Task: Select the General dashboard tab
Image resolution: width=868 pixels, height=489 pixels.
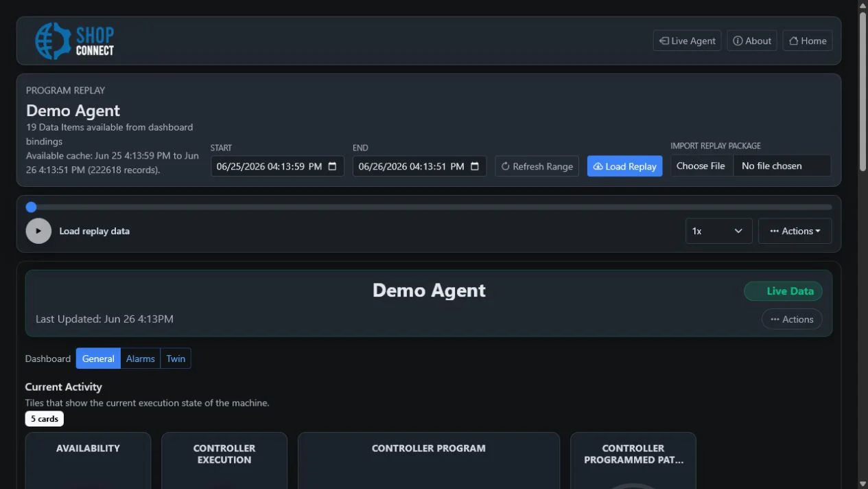Action: (98, 359)
